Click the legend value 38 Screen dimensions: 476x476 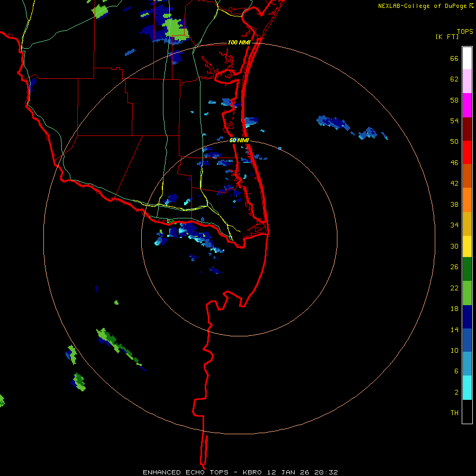(454, 205)
